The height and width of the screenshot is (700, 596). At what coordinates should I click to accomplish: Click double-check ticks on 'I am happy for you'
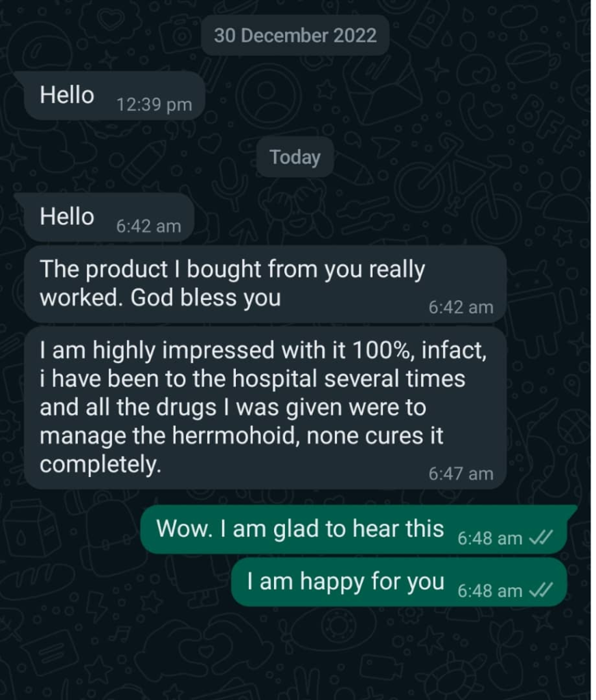(x=541, y=590)
